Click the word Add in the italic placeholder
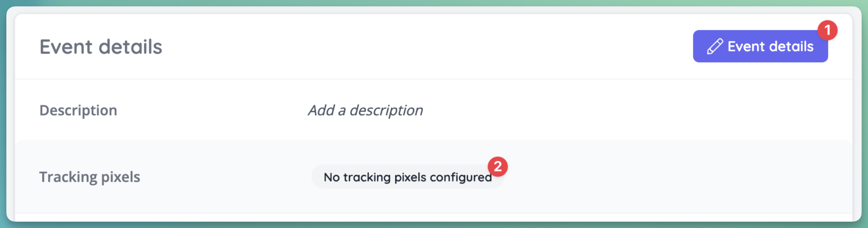The height and width of the screenshot is (228, 868). [x=321, y=110]
